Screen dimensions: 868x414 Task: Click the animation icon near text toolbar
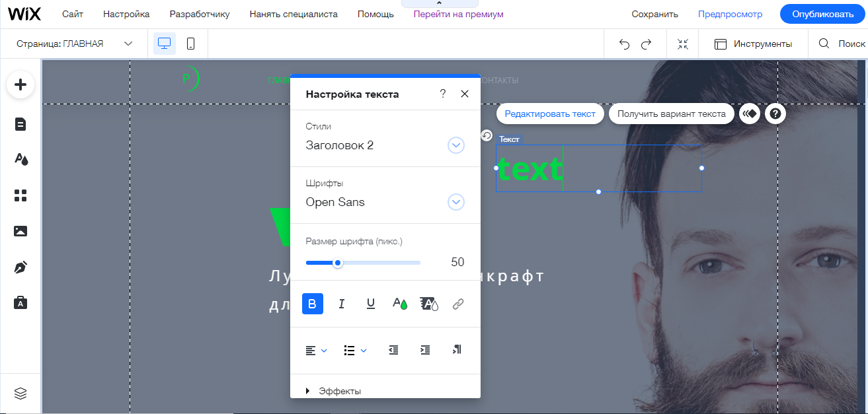click(750, 114)
